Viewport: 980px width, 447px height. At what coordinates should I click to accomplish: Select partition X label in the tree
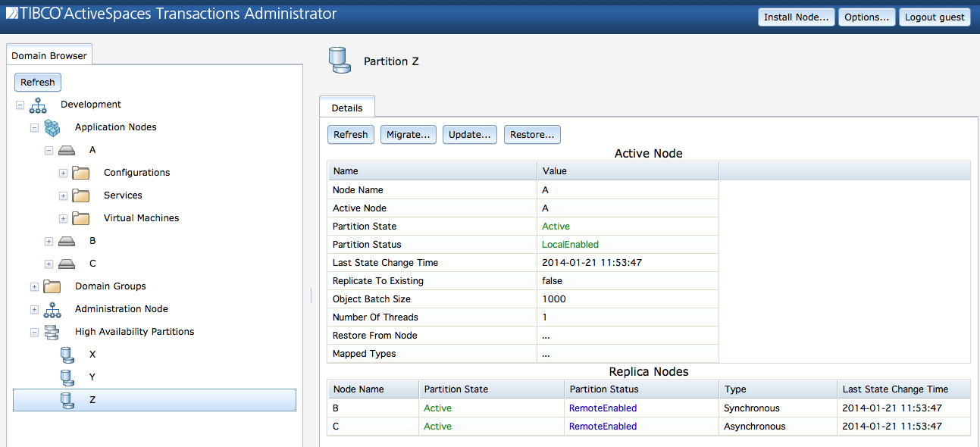(92, 355)
